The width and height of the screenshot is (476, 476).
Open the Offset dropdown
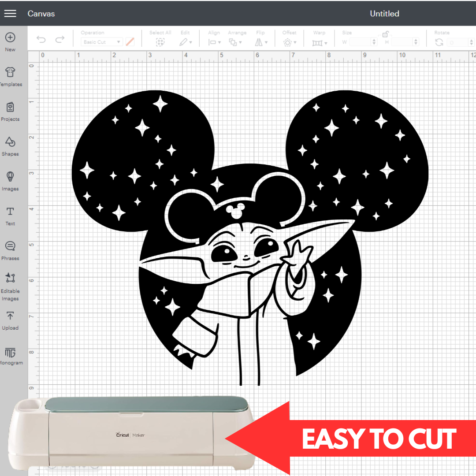click(x=290, y=42)
